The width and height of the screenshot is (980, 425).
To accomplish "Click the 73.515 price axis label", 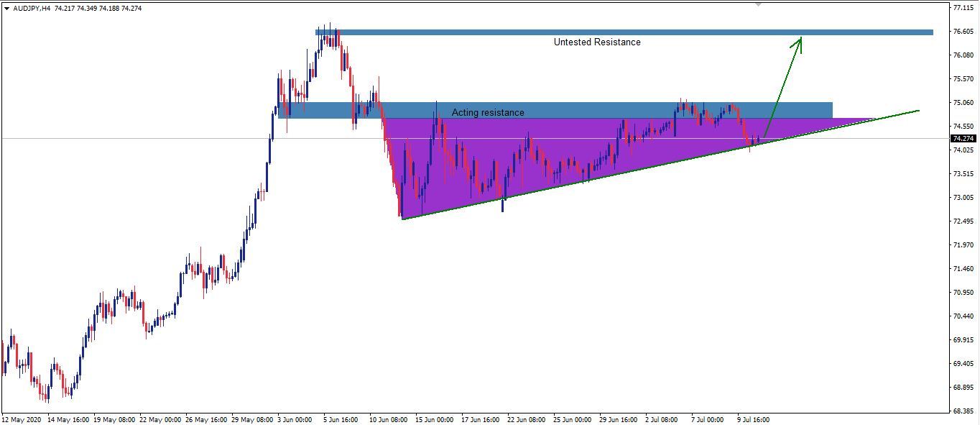I will pos(963,174).
